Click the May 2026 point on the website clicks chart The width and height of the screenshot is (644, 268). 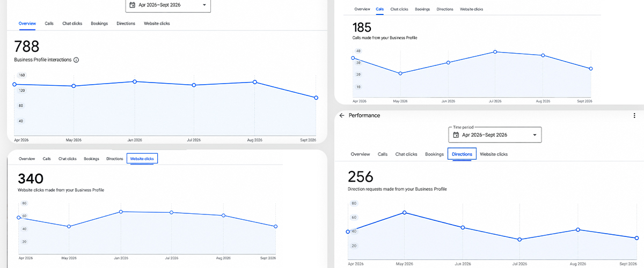click(x=69, y=226)
